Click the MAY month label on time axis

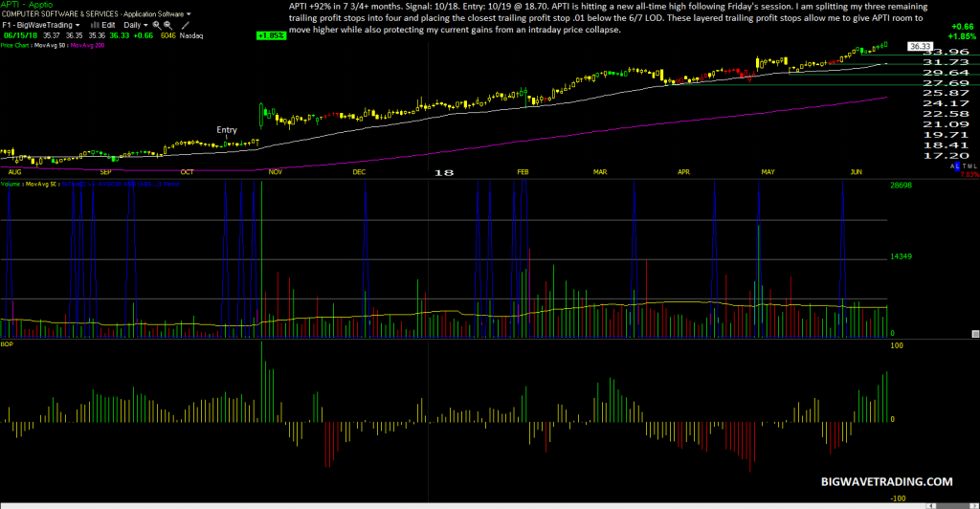coord(768,172)
